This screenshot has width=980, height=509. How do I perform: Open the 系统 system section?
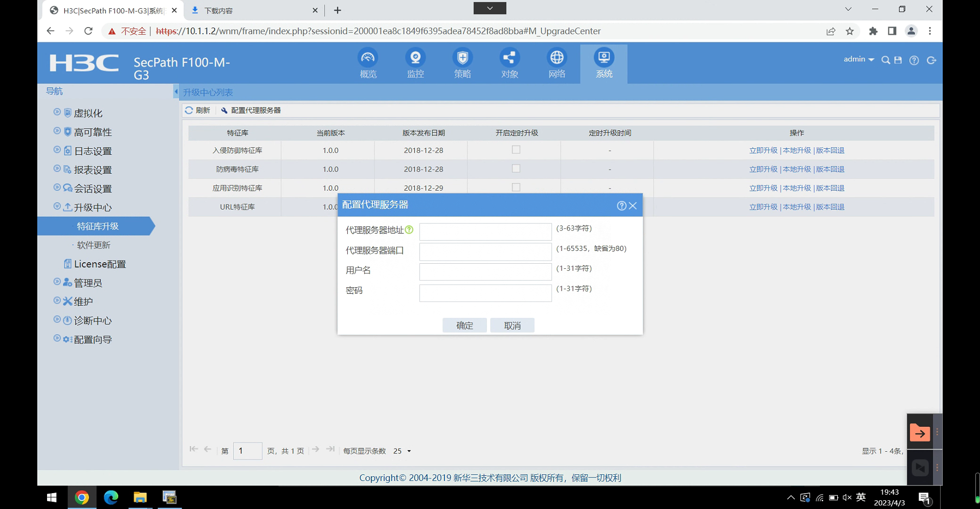coord(604,63)
